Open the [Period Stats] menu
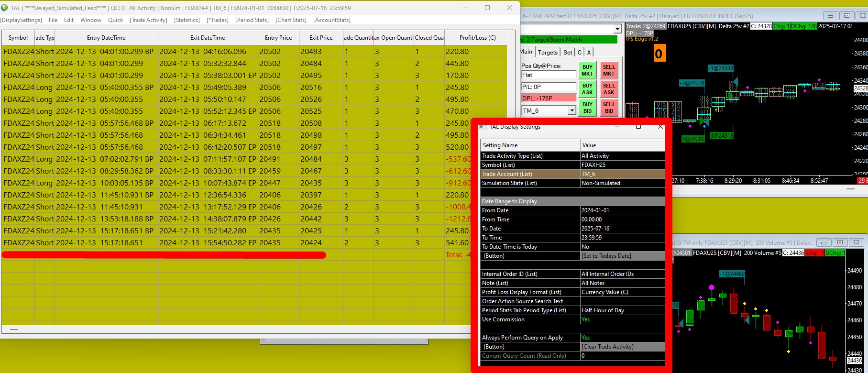Screen dimensions: 868x373 (x=252, y=20)
